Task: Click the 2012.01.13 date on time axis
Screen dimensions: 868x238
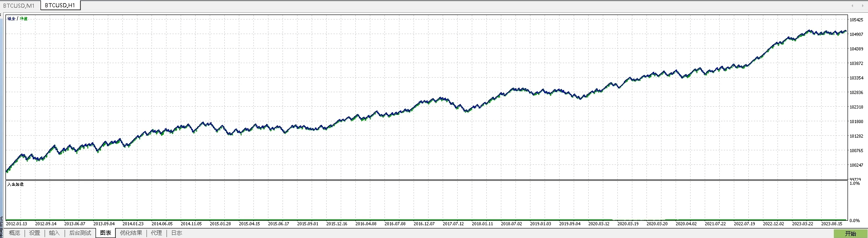Action: click(x=16, y=223)
